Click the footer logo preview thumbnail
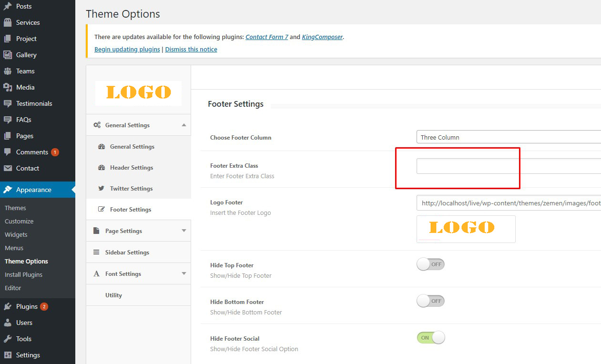Viewport: 601px width, 364px height. (x=466, y=229)
